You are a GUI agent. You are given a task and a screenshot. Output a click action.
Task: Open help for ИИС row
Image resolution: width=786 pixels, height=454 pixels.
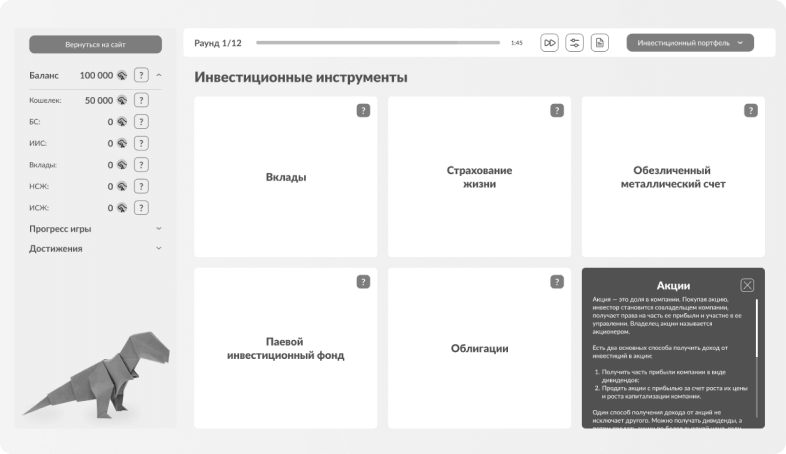(x=141, y=143)
